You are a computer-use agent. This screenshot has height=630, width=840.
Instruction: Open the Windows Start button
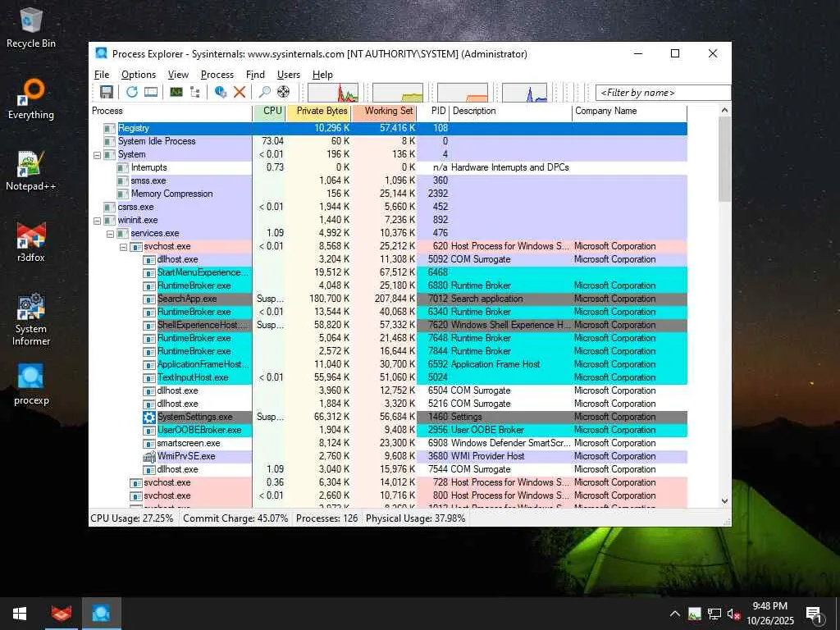20,614
